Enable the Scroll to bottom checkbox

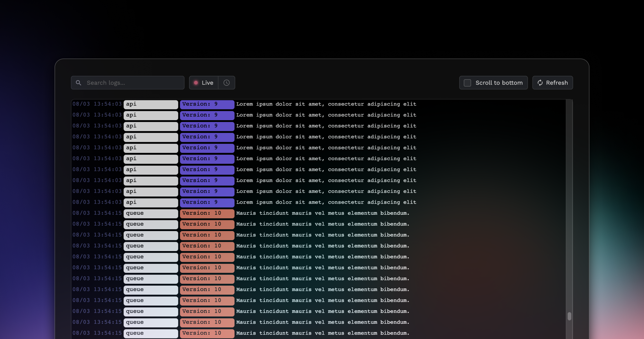click(x=467, y=83)
